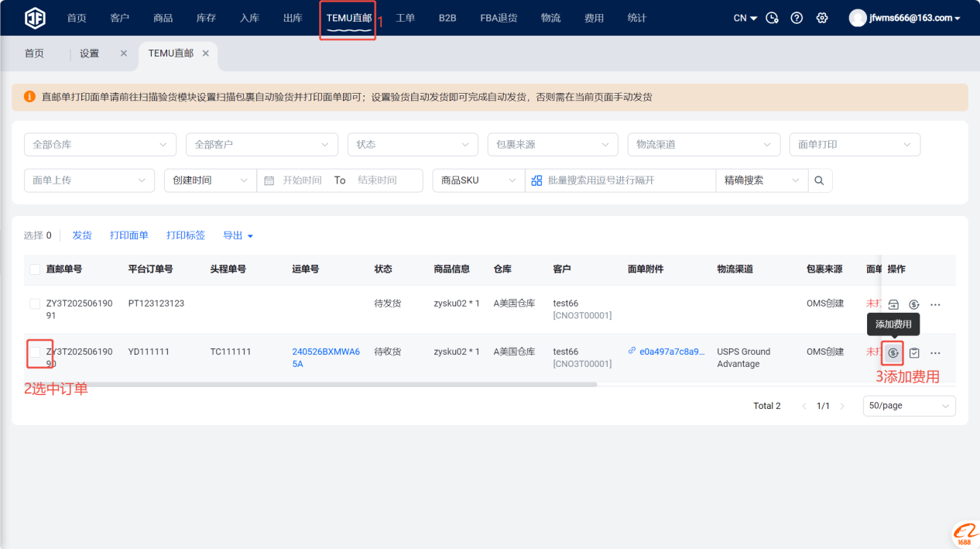Click the 1688 floating icon
The image size is (980, 549).
(965, 534)
